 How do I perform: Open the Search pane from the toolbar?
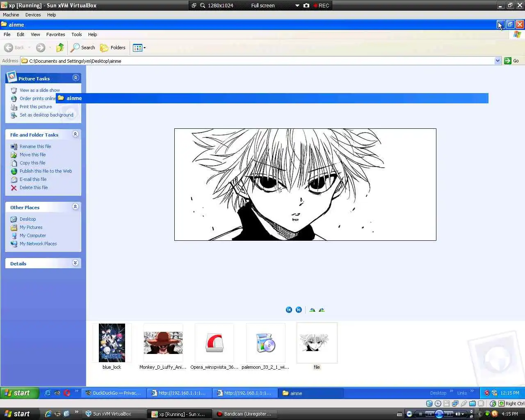tap(83, 48)
